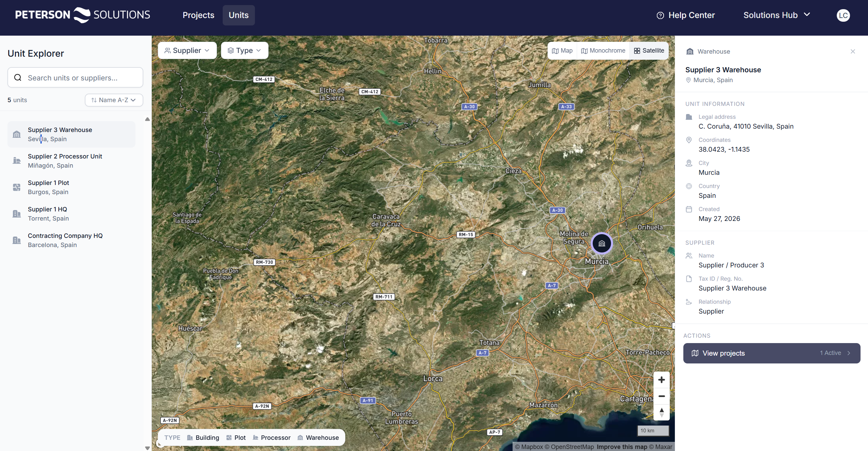Click the Warehouse legend entry on map

pos(318,438)
